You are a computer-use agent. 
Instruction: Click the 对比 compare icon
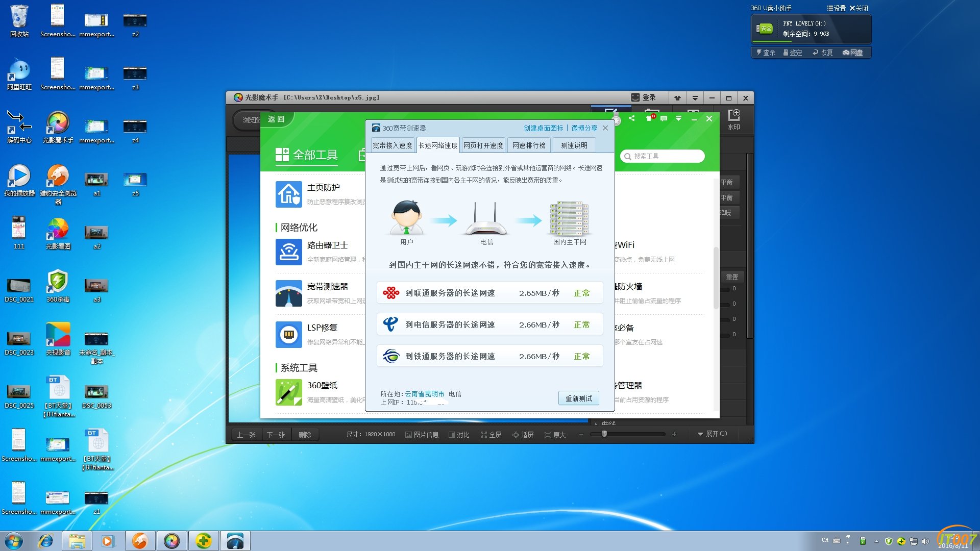459,435
